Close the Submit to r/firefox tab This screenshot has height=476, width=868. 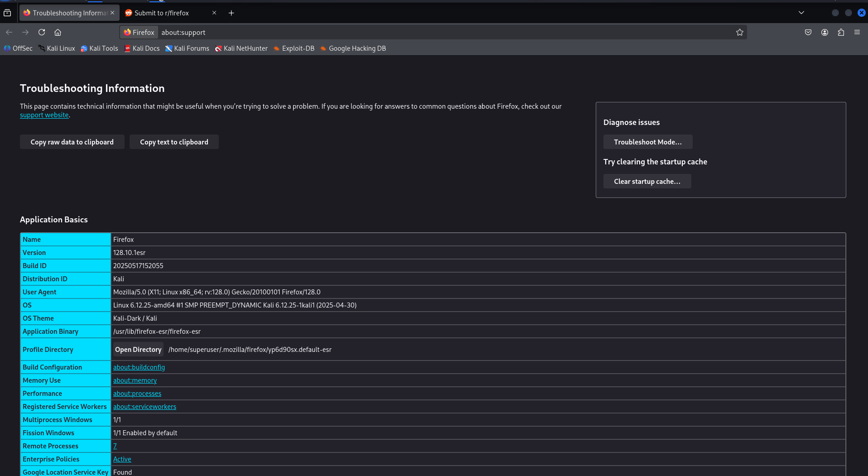pos(214,13)
